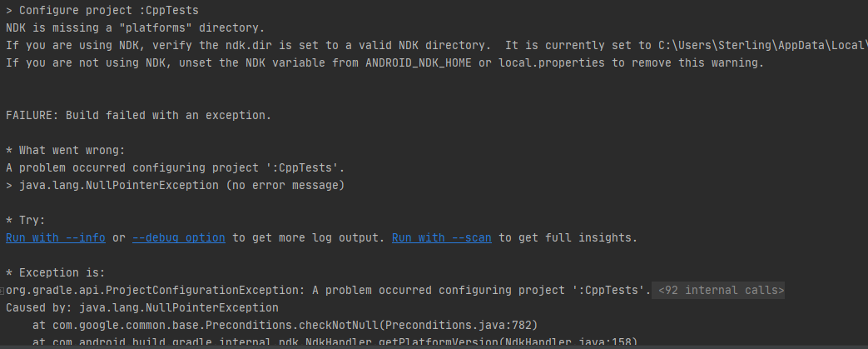Unfold the '<92 internal calls>' placeholder

(x=718, y=291)
